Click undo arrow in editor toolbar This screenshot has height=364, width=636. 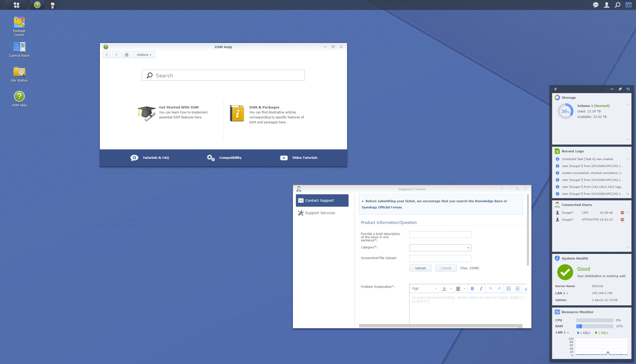pos(491,289)
